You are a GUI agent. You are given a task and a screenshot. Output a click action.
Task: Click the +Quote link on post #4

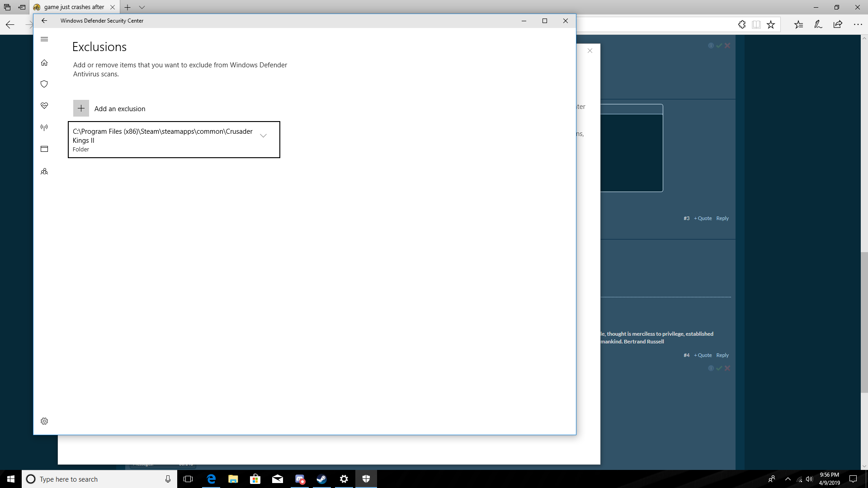click(703, 355)
